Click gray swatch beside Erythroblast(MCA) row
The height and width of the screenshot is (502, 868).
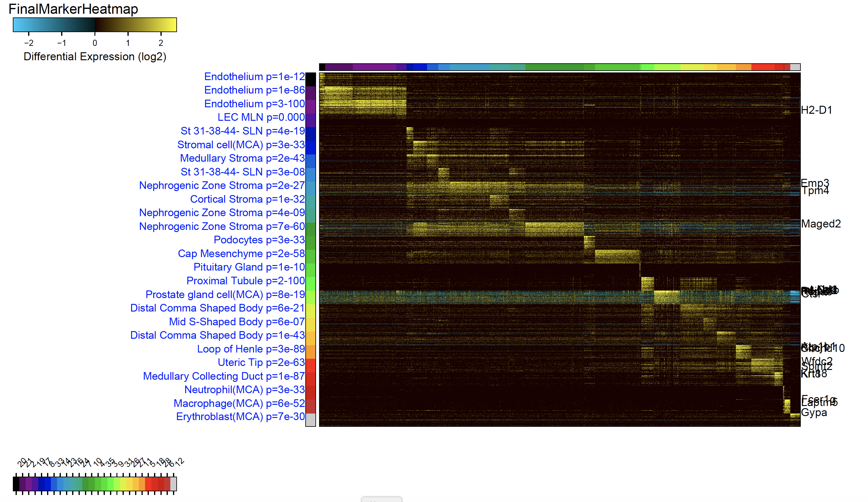tap(311, 420)
